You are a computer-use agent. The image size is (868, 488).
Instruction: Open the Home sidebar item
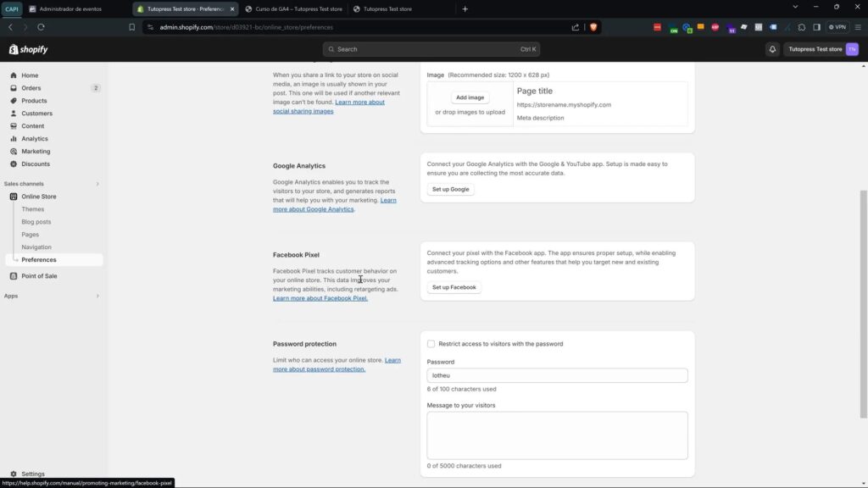pos(30,75)
